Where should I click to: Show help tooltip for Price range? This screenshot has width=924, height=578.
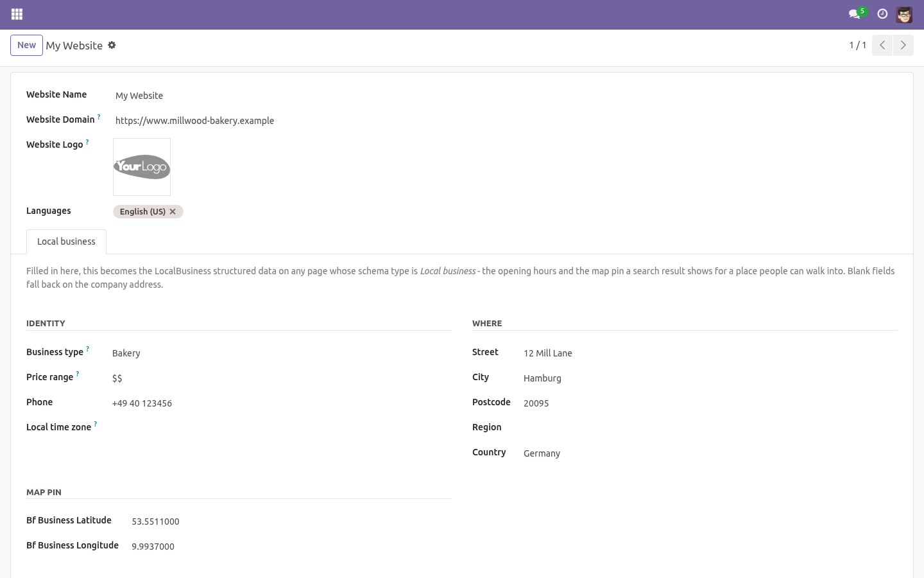click(78, 374)
